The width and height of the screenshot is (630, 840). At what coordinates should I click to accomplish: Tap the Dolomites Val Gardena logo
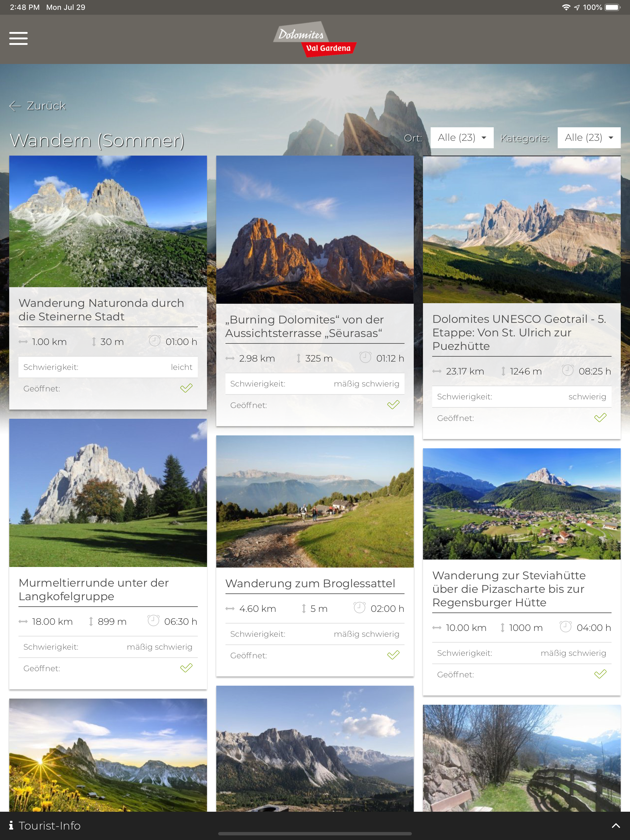(x=315, y=39)
